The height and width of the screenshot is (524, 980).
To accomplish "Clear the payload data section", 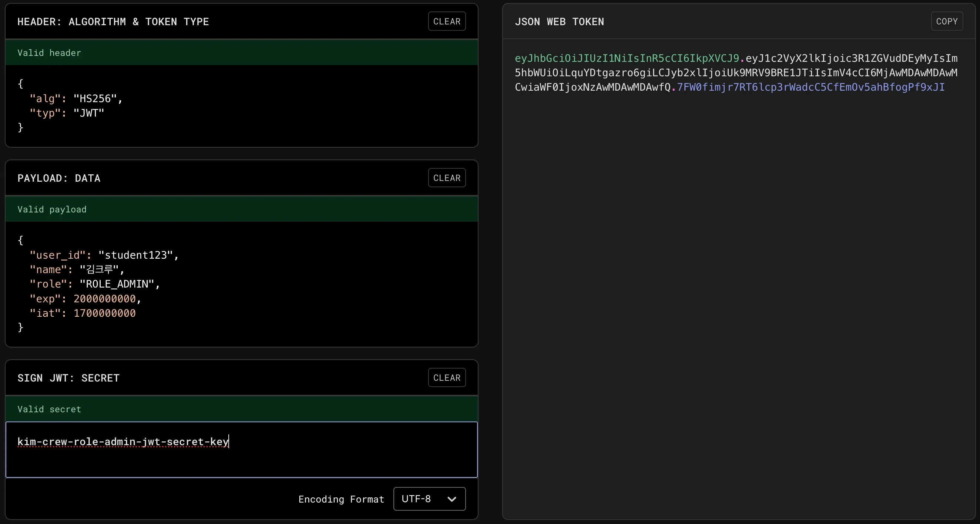I will tap(447, 178).
